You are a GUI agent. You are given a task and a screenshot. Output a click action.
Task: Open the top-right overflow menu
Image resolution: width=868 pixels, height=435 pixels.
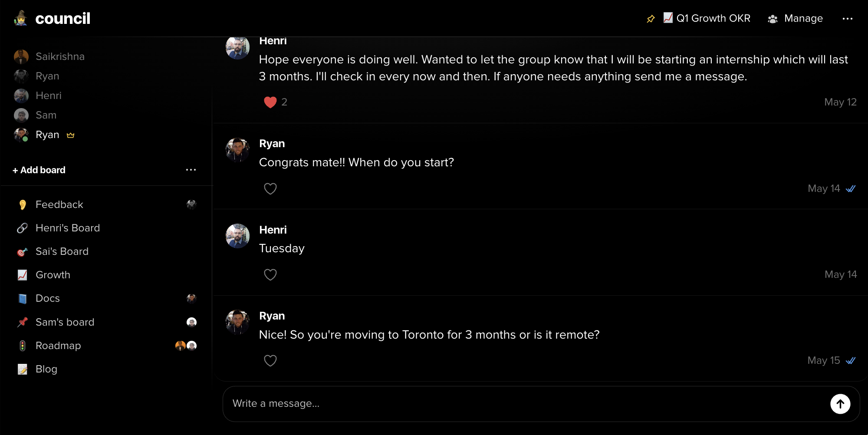[x=848, y=18]
